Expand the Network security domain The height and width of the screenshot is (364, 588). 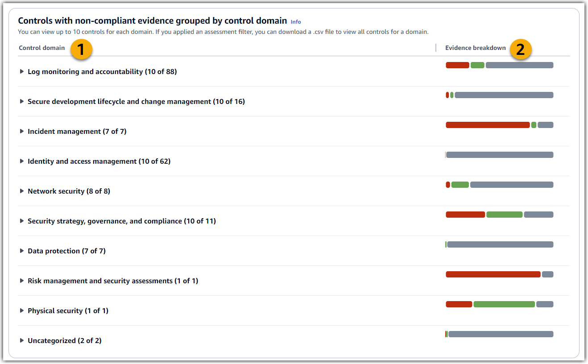pyautogui.click(x=22, y=191)
